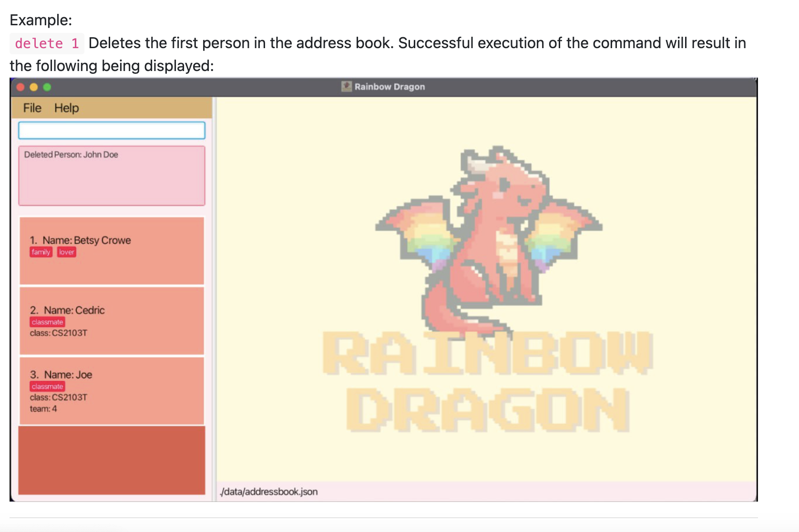Click the 'delete 1' command example code
The image size is (799, 532).
pos(47,43)
